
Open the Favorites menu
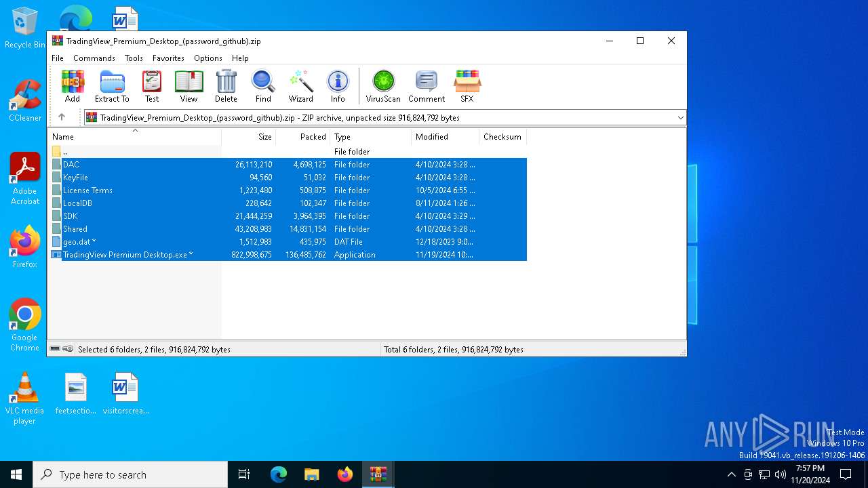point(168,58)
